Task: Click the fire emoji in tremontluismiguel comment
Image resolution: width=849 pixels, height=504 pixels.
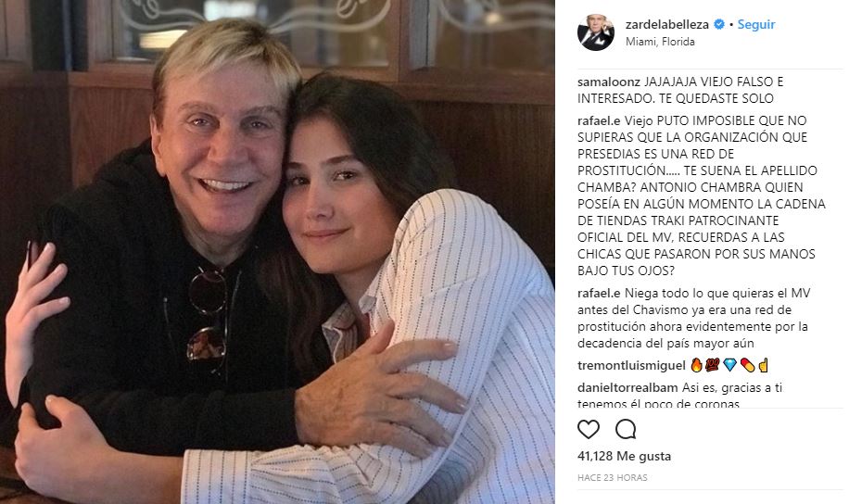Action: coord(696,365)
